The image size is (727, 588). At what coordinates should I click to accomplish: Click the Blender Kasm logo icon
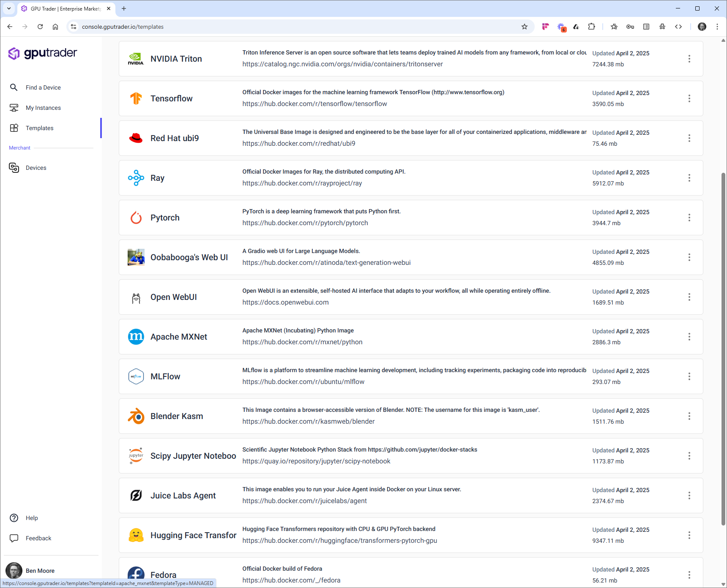136,416
